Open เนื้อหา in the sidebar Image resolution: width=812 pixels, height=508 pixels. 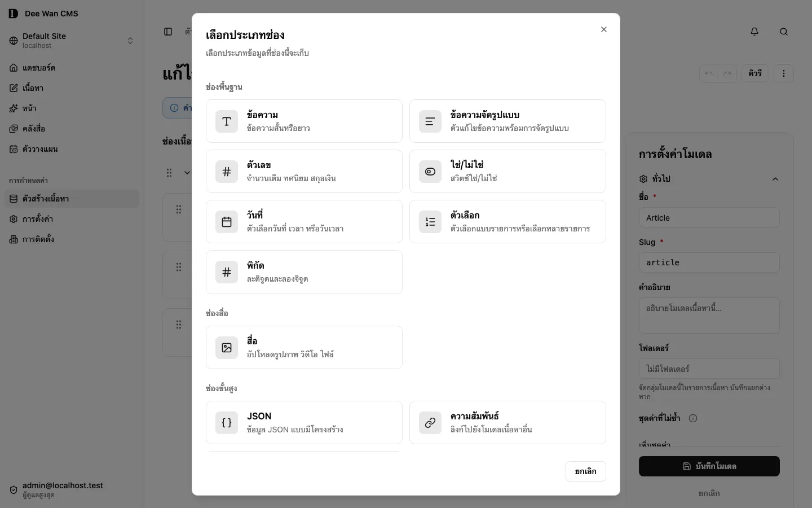click(x=72, y=88)
